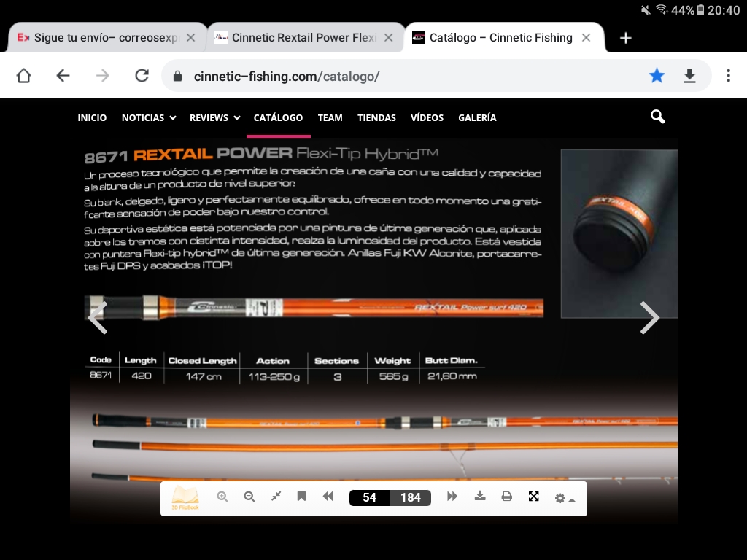Toggle the bookmark star in address bar
Image resolution: width=747 pixels, height=560 pixels.
(x=657, y=76)
